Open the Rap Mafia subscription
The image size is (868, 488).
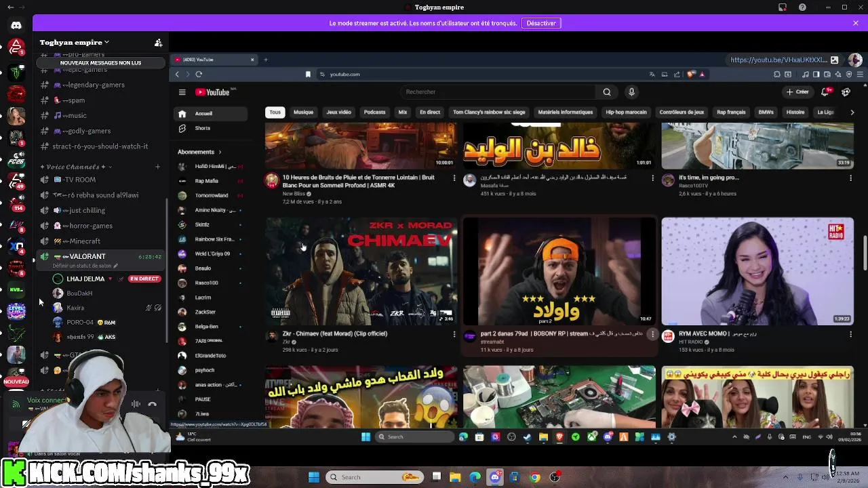point(210,181)
